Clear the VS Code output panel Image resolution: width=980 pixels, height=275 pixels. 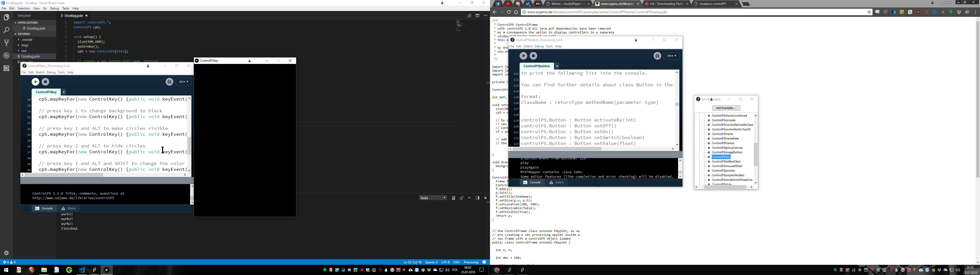point(454,198)
